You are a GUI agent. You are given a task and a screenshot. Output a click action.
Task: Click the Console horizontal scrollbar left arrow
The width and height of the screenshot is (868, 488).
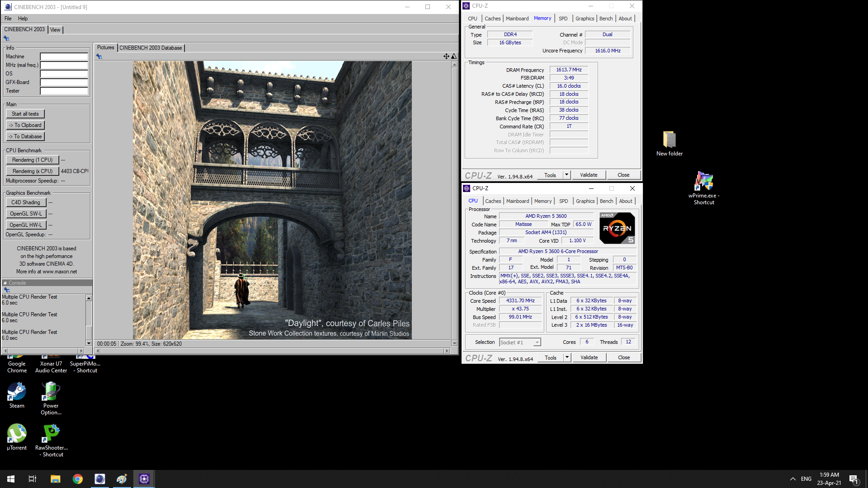point(5,351)
